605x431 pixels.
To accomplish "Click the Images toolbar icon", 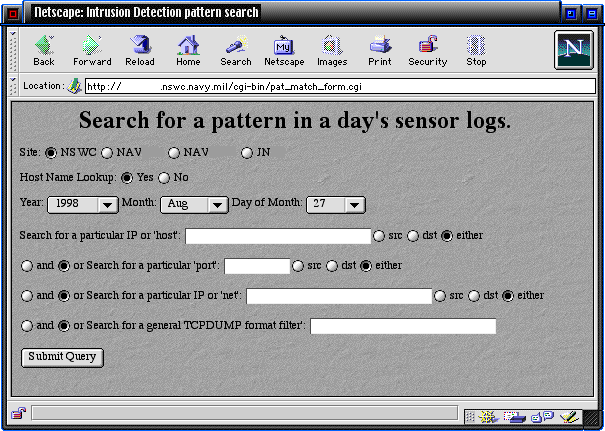I will [x=332, y=48].
